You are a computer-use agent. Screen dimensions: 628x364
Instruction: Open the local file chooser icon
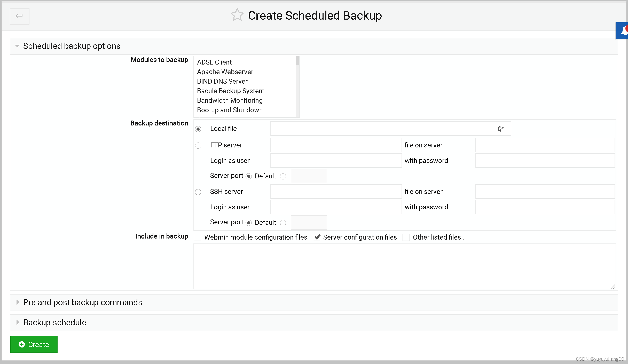tap(501, 129)
